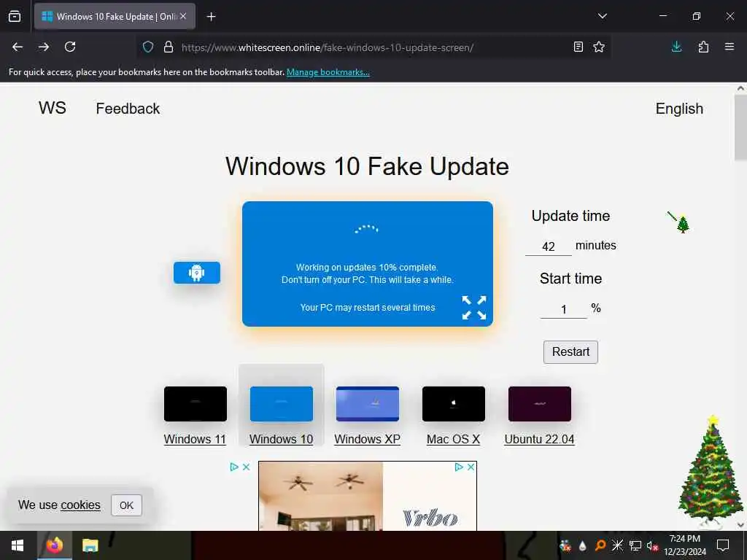Click the Restart button
747x560 pixels.
click(x=570, y=352)
